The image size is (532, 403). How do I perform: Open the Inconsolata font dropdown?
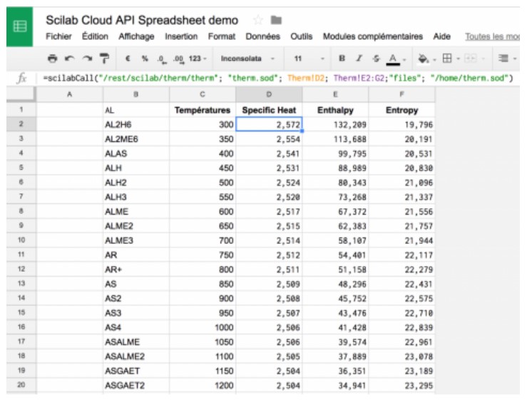pyautogui.click(x=246, y=58)
